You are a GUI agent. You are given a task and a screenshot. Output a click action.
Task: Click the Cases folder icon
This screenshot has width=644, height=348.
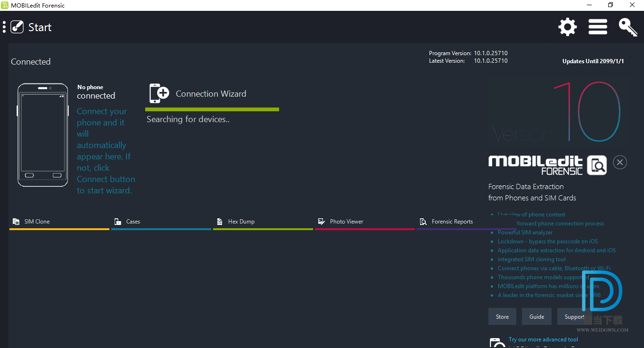click(118, 222)
